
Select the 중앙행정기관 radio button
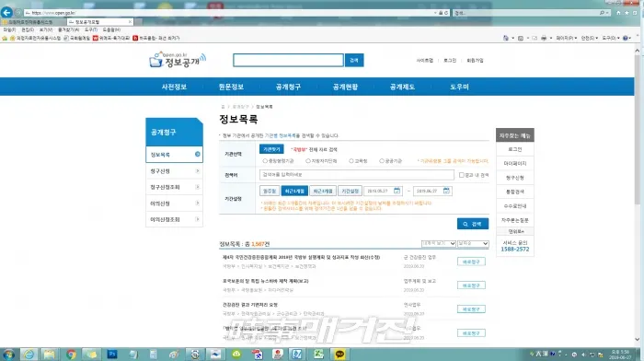[265, 161]
